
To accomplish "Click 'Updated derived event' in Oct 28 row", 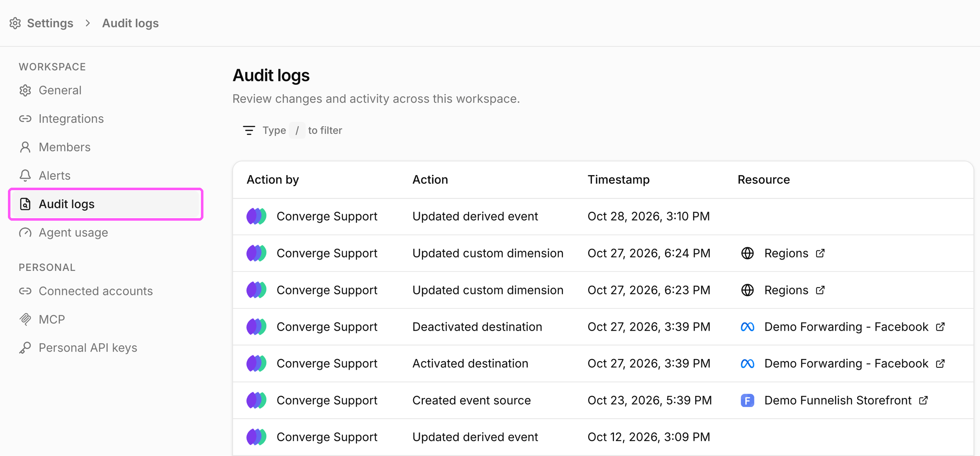I will (x=475, y=217).
